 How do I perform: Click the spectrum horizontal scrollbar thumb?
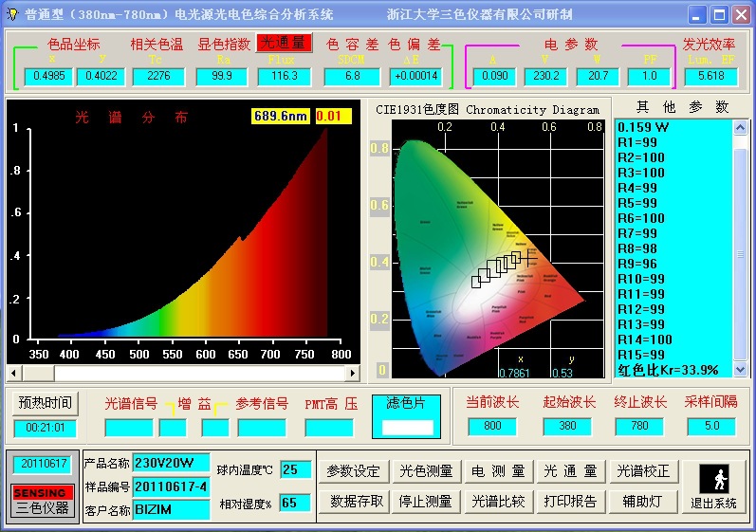(38, 373)
